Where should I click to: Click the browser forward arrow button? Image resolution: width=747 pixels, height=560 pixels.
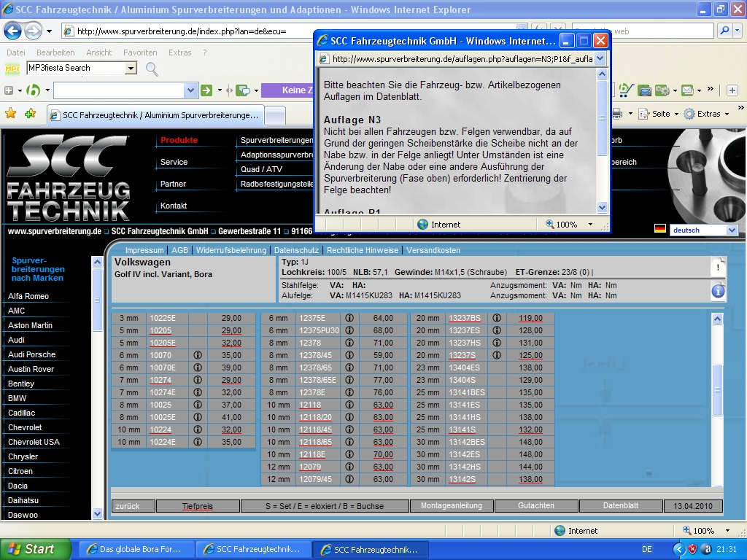coord(33,31)
